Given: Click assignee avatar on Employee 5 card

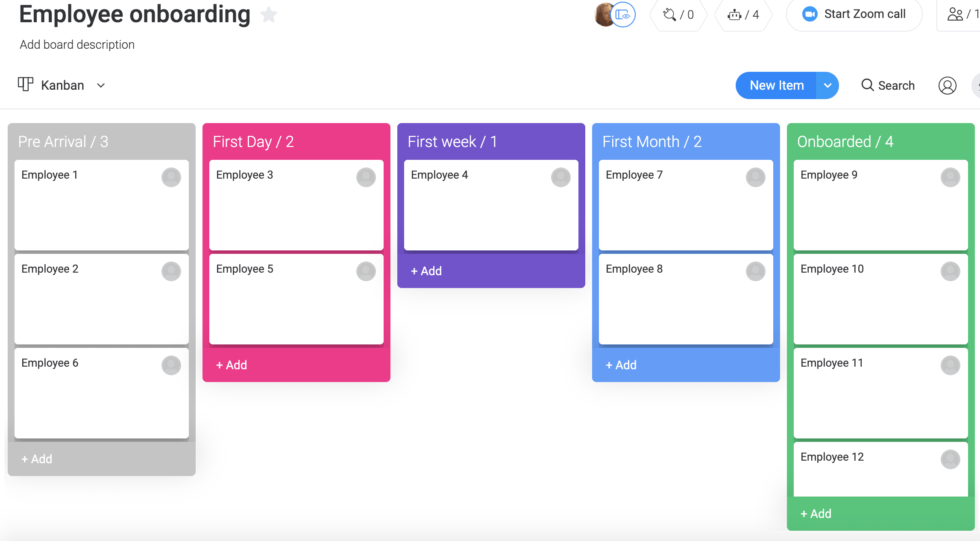Looking at the screenshot, I should click(x=366, y=271).
